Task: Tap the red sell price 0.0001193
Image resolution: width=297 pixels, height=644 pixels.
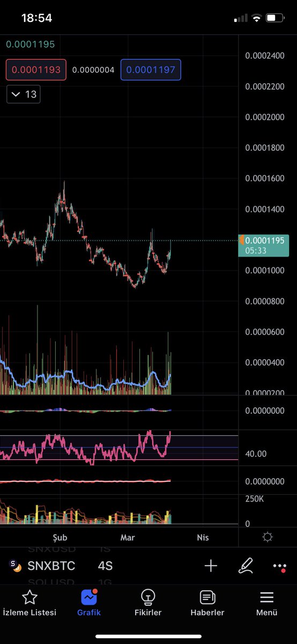Action: click(36, 70)
